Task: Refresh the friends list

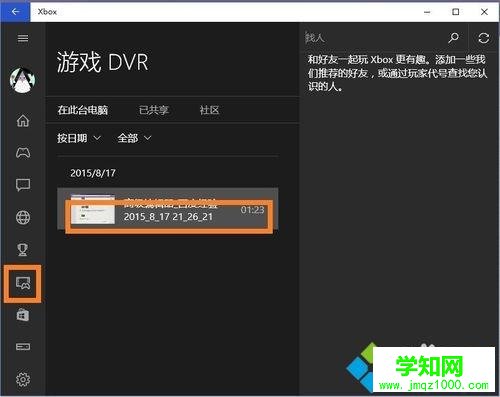Action: [x=483, y=38]
